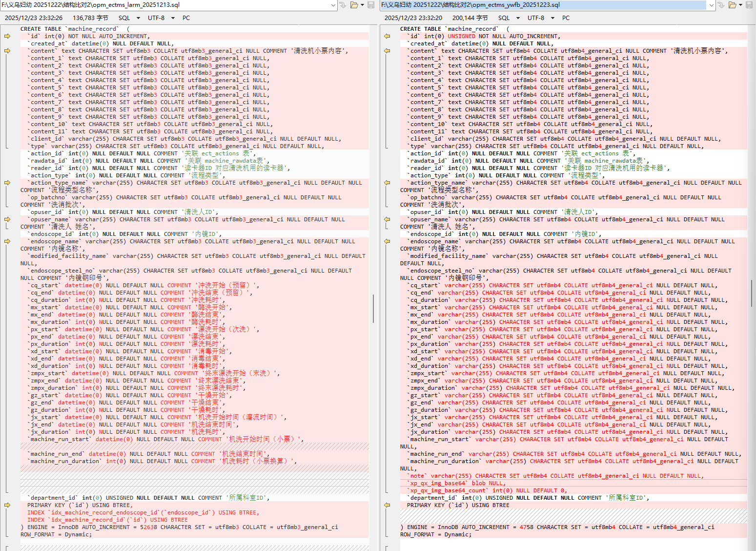
Task: Click the left pane recent-file arrow icon
Action: click(343, 5)
